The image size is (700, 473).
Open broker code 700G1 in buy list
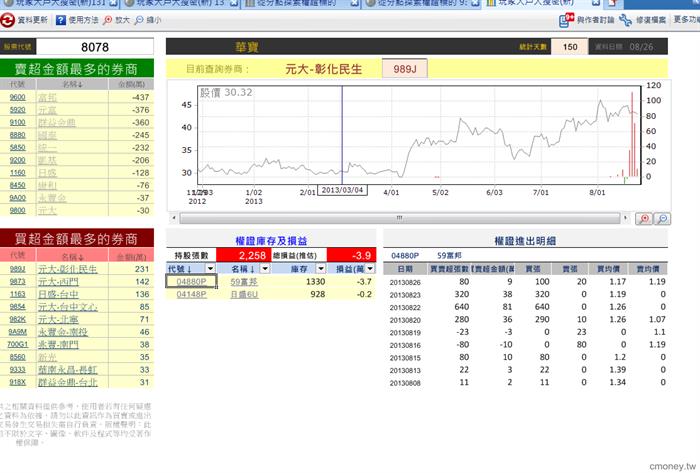click(x=18, y=344)
